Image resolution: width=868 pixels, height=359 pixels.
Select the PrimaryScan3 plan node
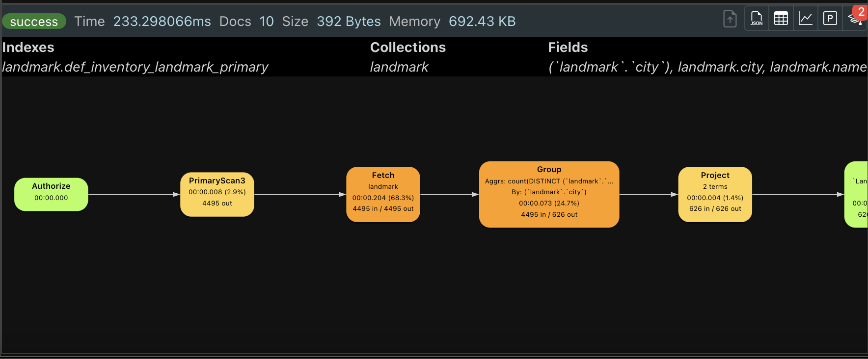217,194
